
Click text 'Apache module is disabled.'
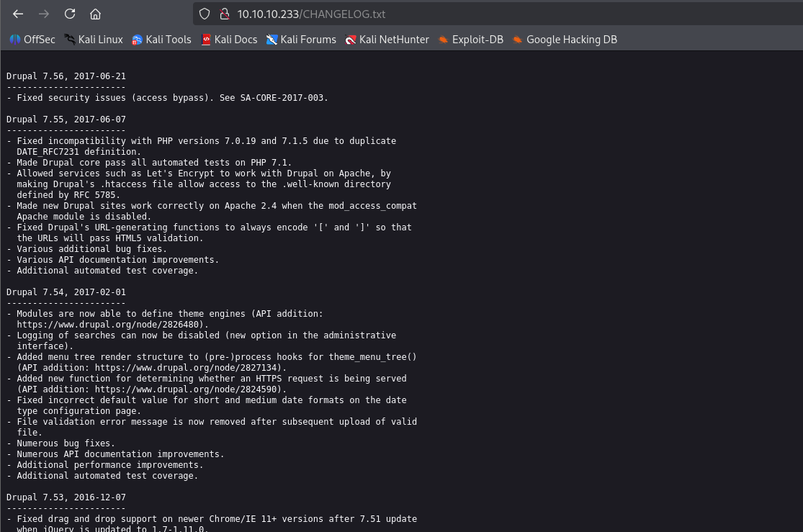click(x=84, y=217)
